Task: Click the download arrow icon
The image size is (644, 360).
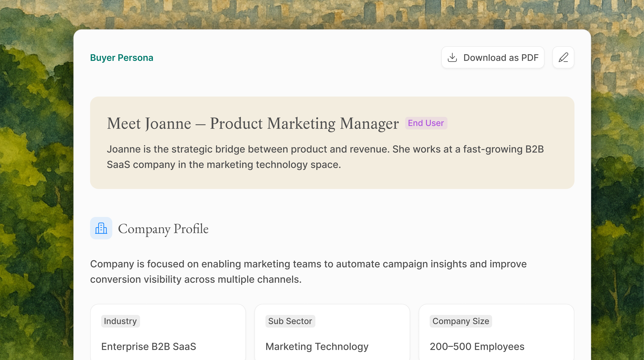Action: pyautogui.click(x=452, y=57)
